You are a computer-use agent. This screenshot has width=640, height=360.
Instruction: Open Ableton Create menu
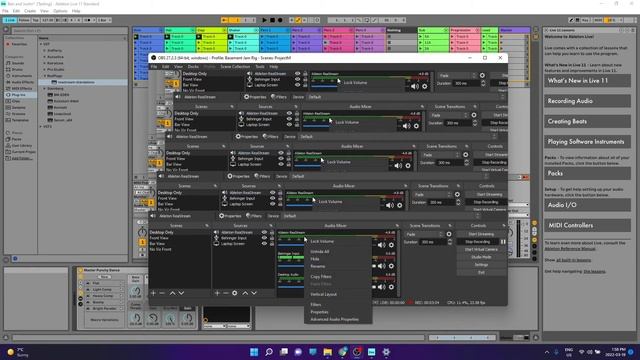[x=30, y=11]
